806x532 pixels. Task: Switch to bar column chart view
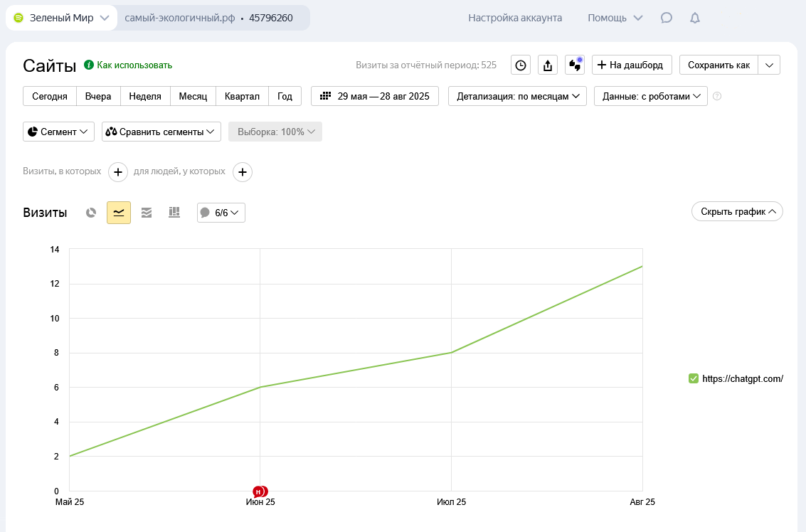click(x=174, y=213)
